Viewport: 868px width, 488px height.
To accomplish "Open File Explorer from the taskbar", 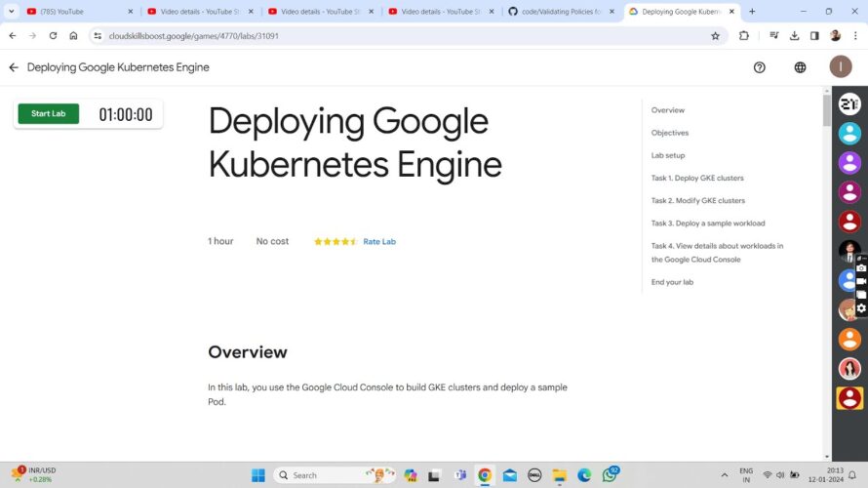I will (x=559, y=475).
